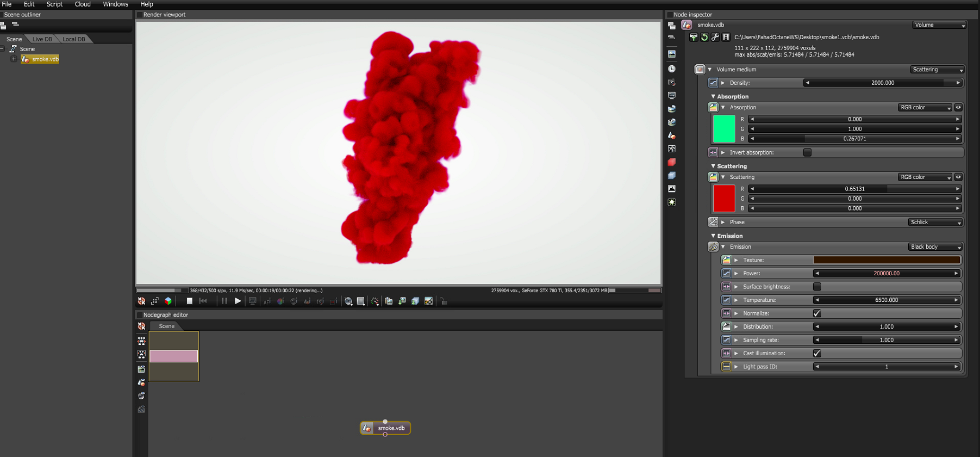The width and height of the screenshot is (980, 457).
Task: Click the nodegraph minimap thumbnail
Action: point(174,356)
